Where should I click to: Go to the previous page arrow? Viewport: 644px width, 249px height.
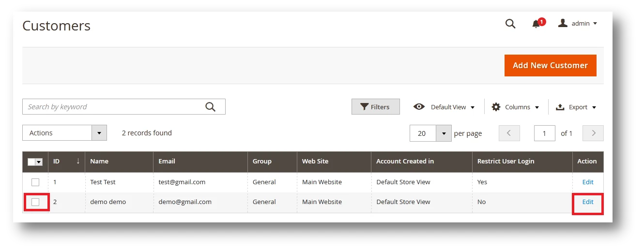pyautogui.click(x=509, y=133)
